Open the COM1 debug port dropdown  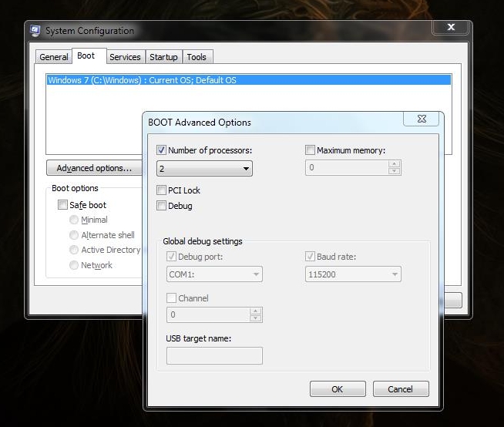point(214,274)
